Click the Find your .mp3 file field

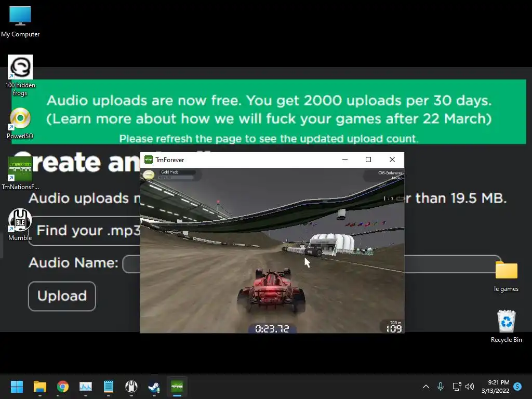(x=85, y=231)
